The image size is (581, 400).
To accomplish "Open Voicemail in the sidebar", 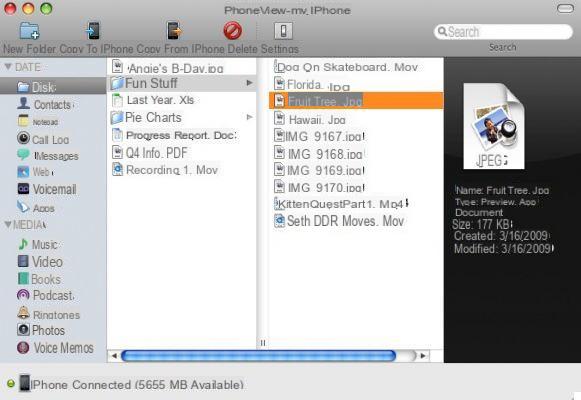I will 47,189.
